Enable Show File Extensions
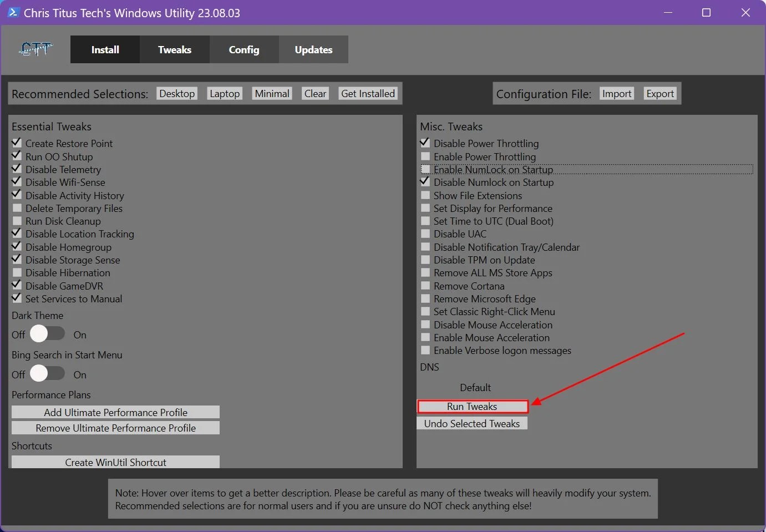Image resolution: width=766 pixels, height=532 pixels. pyautogui.click(x=425, y=195)
